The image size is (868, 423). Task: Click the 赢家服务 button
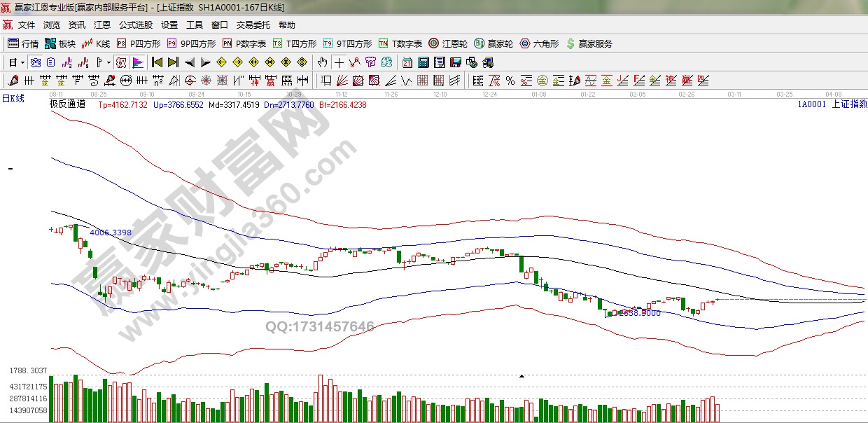[589, 43]
